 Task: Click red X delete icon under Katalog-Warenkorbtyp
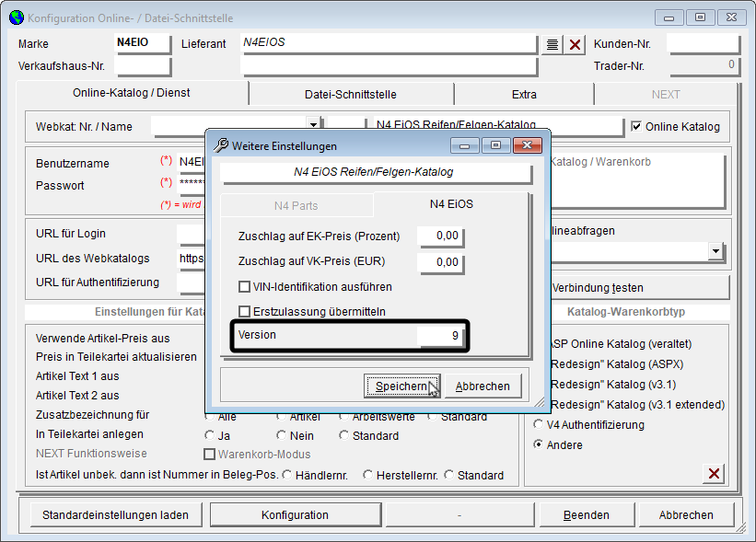tap(714, 474)
